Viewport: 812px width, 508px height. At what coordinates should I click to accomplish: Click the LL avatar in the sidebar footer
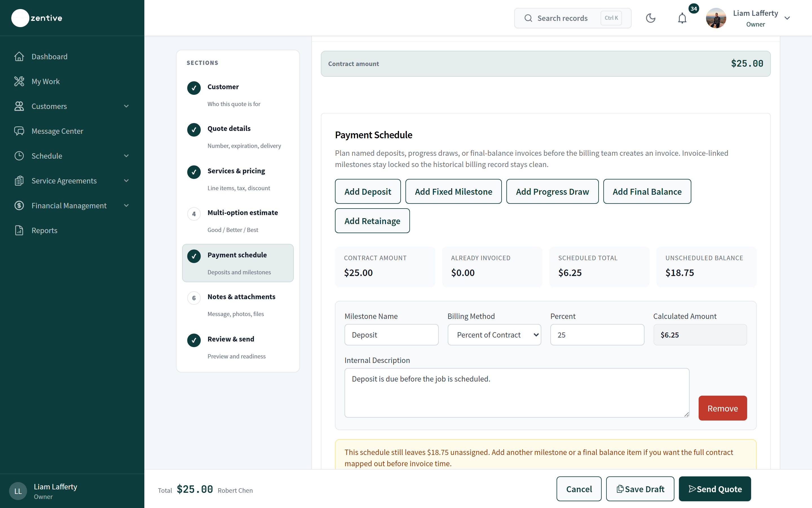[x=18, y=491]
